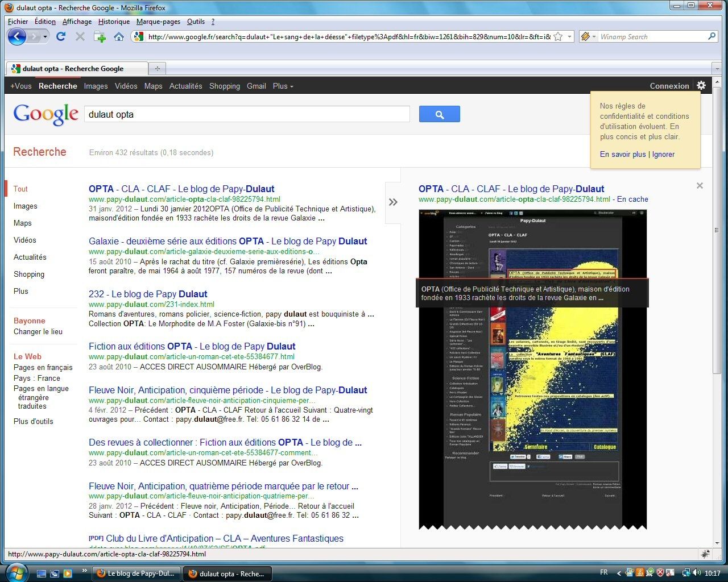Select Shopping in left sidebar

point(29,274)
